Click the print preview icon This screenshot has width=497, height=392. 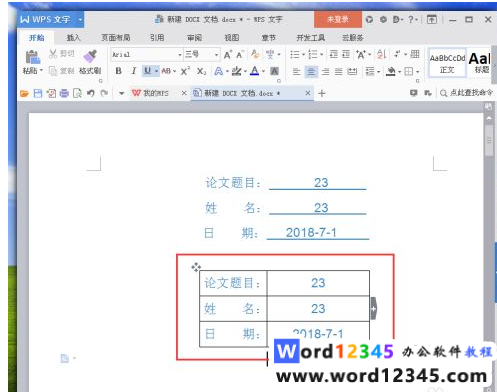(77, 94)
